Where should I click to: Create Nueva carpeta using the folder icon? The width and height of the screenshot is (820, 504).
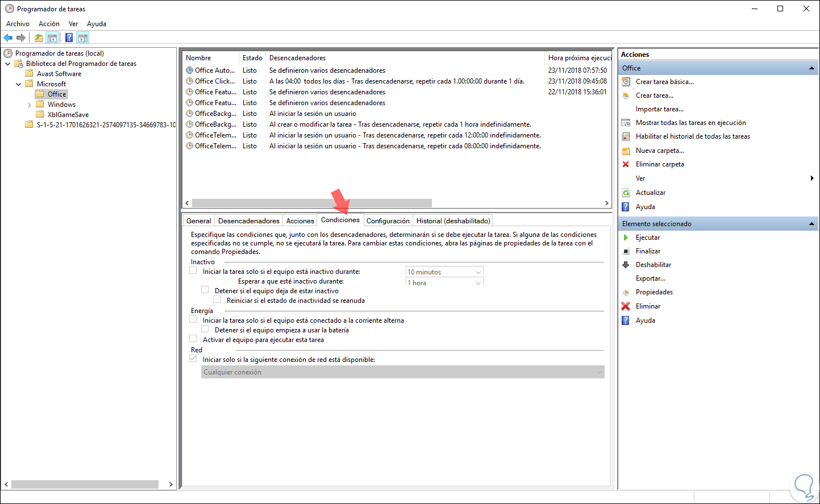click(625, 150)
